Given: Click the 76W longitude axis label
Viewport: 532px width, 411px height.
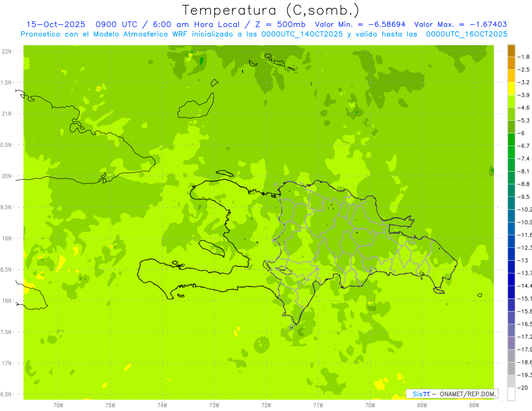Looking at the screenshot, I should click(x=58, y=405).
